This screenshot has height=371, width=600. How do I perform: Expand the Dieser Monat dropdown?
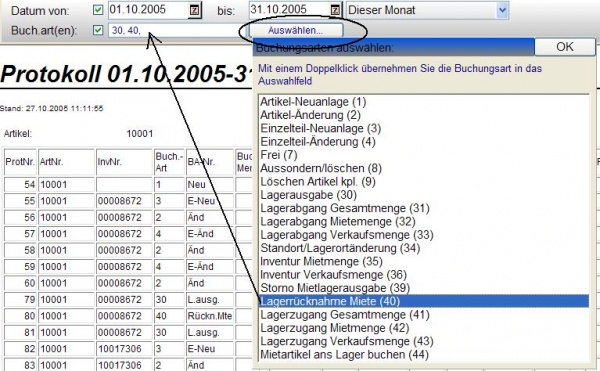click(502, 10)
